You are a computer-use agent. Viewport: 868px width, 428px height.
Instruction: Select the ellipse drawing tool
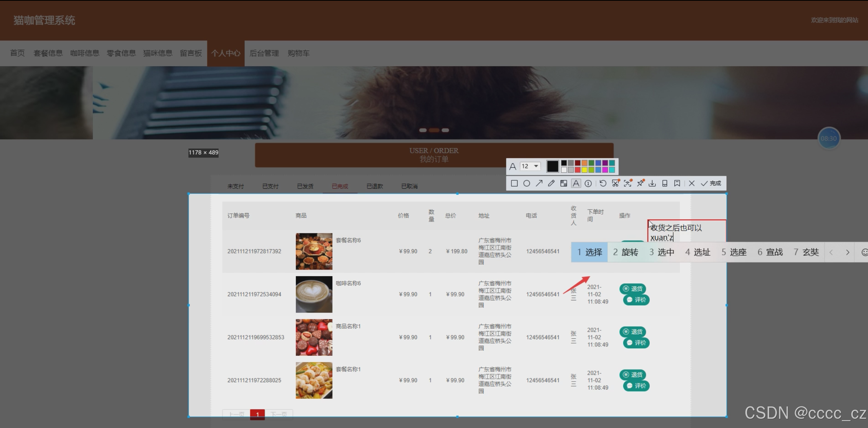tap(527, 183)
